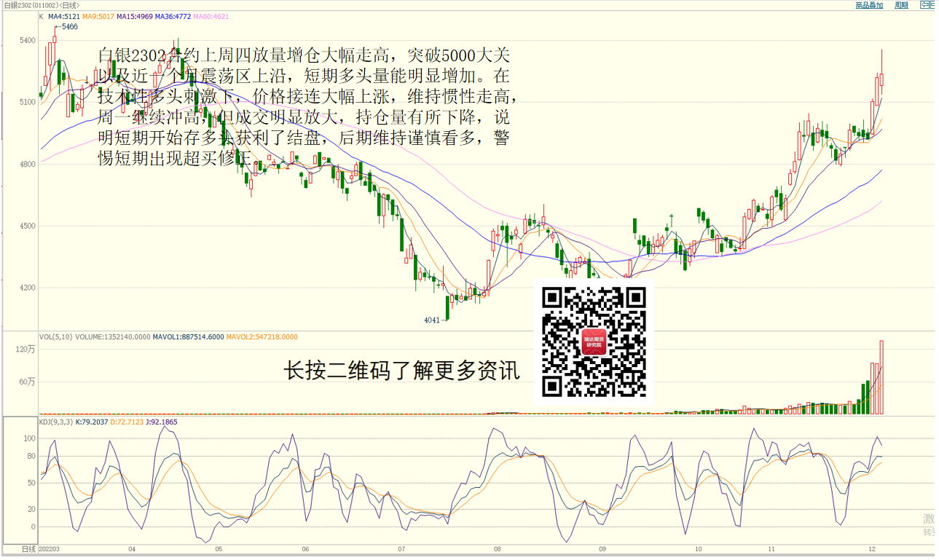Select the MA9:5017 orange indicator label
This screenshot has height=560, width=939.
(x=98, y=16)
